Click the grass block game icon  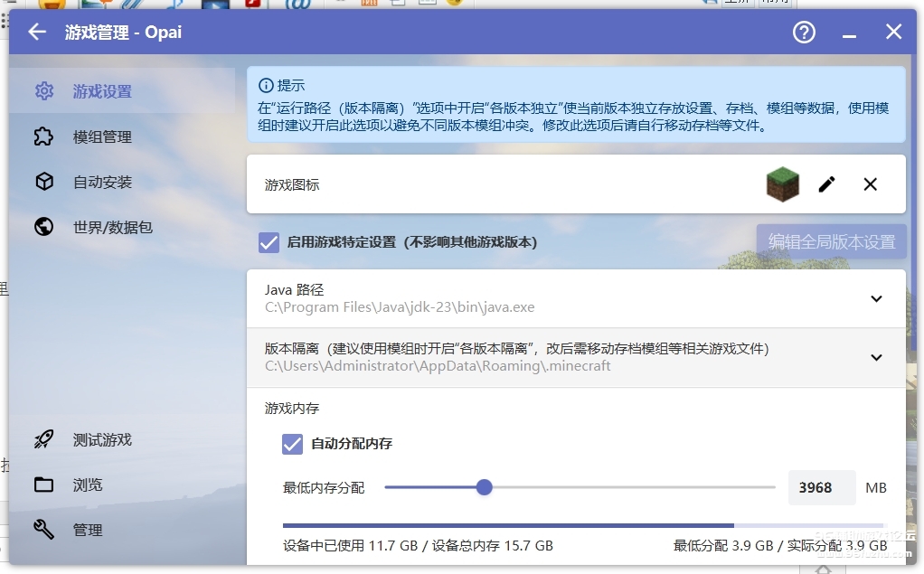(782, 184)
